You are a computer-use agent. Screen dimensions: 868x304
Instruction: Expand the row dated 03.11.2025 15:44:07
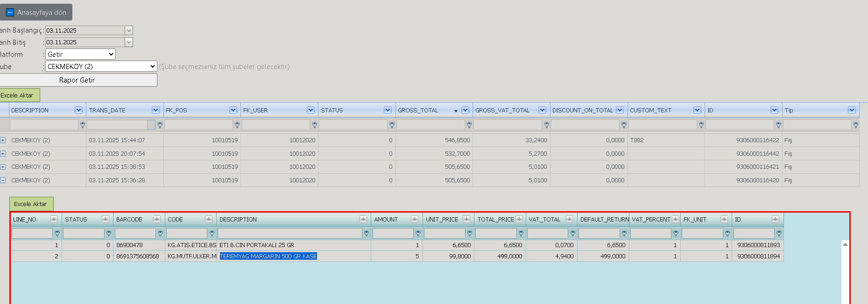coord(3,140)
